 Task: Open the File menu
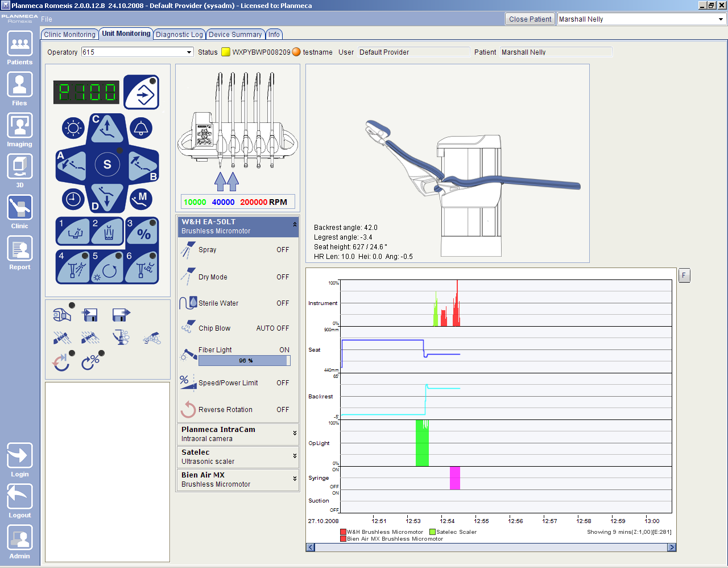(47, 19)
